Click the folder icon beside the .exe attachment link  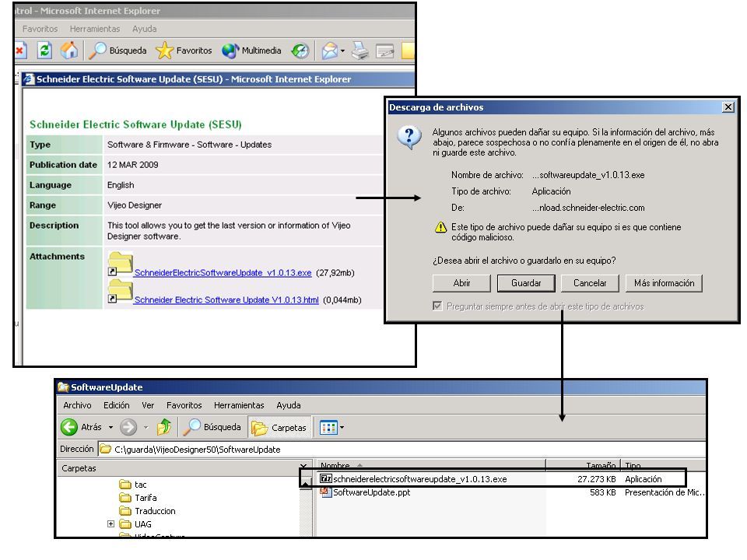[120, 264]
